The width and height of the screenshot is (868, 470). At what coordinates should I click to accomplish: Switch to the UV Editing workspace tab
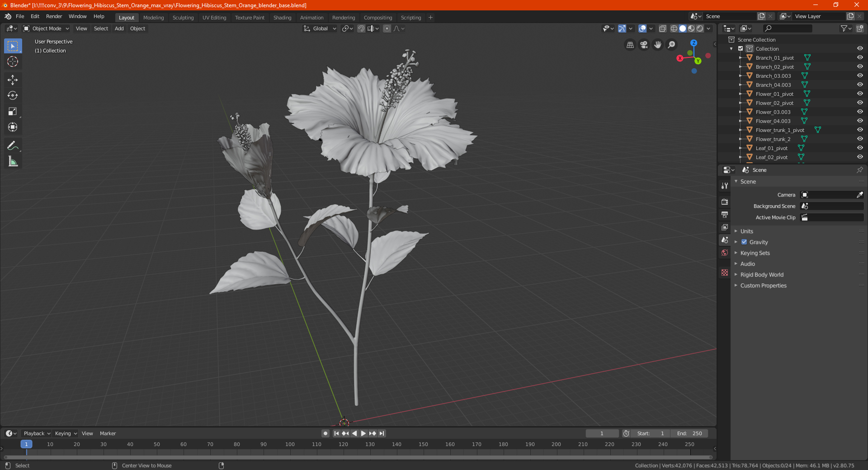click(214, 18)
